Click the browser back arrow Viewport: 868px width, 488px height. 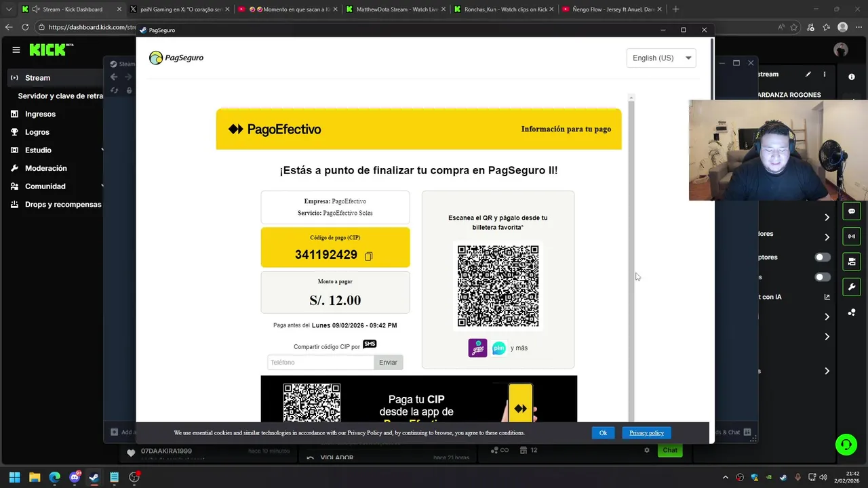point(9,27)
